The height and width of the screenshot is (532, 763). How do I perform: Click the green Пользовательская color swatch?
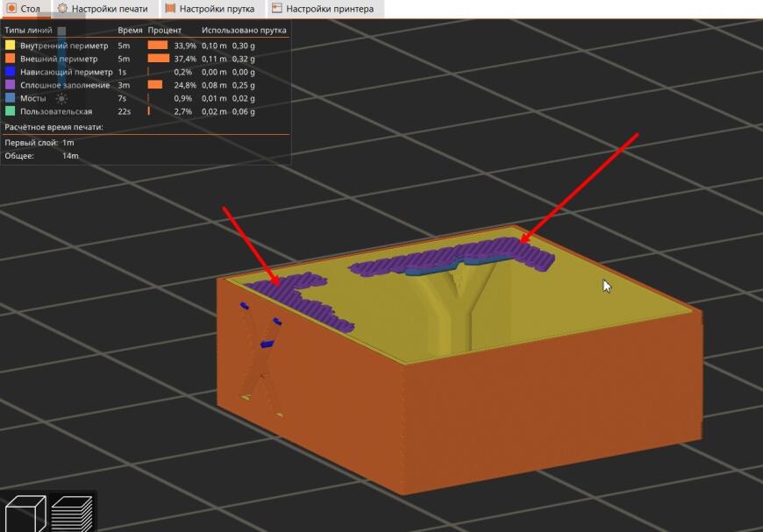11,111
